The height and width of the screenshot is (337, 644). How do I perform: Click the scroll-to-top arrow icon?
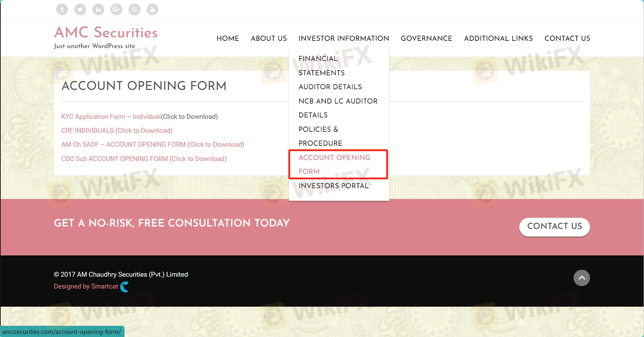coord(581,278)
